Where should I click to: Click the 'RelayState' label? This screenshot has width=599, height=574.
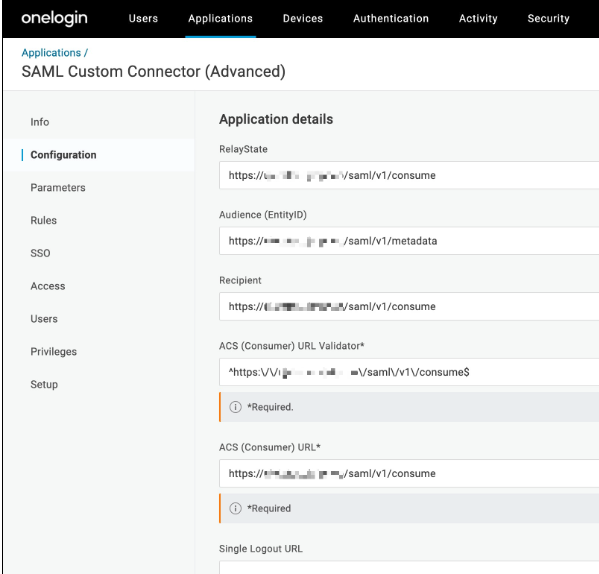click(x=243, y=149)
